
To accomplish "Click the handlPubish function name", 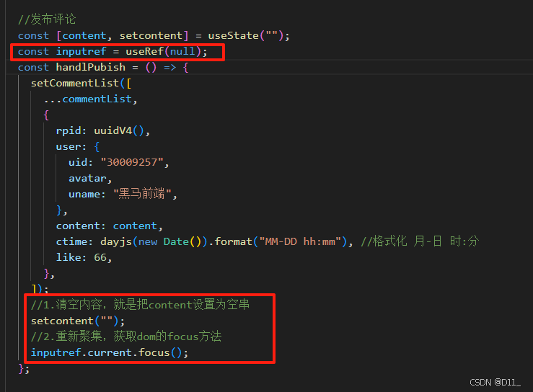I will click(90, 67).
